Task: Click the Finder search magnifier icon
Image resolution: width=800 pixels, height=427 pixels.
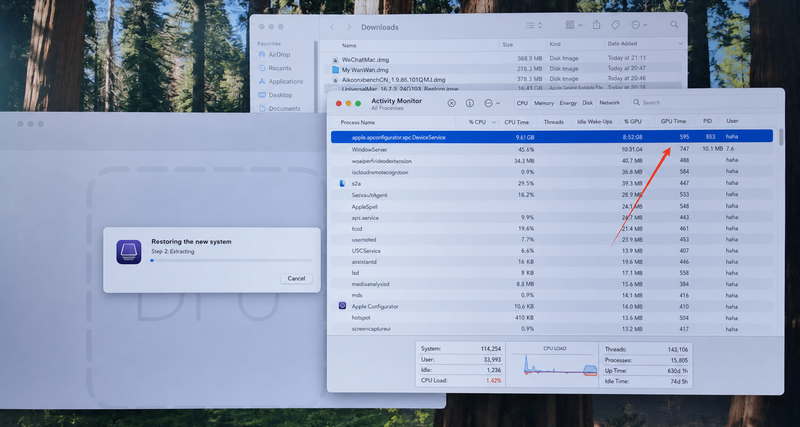Action: [674, 24]
